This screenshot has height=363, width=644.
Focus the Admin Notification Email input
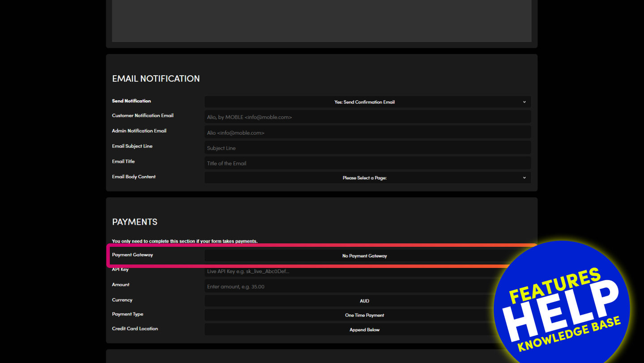(367, 133)
